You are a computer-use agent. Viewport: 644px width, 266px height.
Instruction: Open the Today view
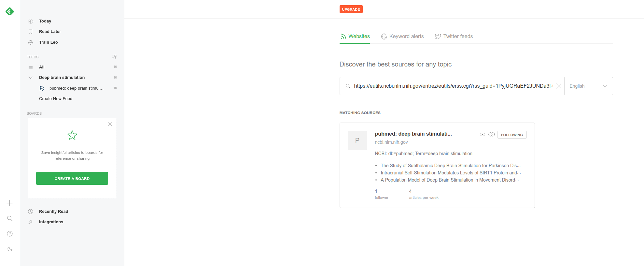point(45,21)
